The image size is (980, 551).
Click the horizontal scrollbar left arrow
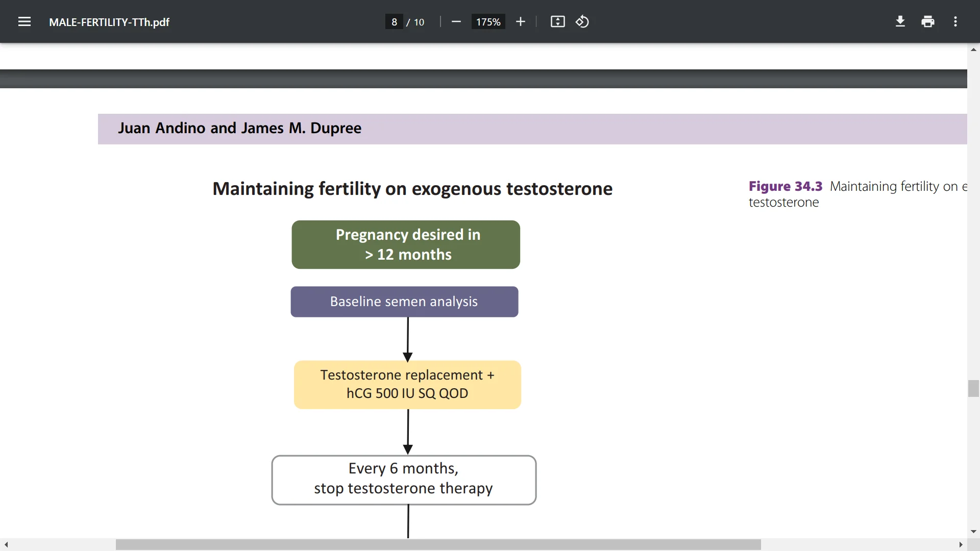coord(6,545)
